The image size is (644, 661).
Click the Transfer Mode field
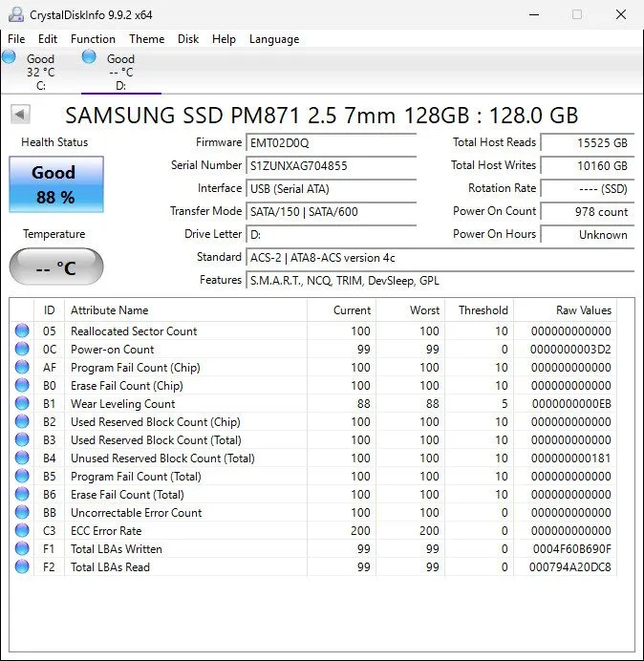[x=331, y=211]
